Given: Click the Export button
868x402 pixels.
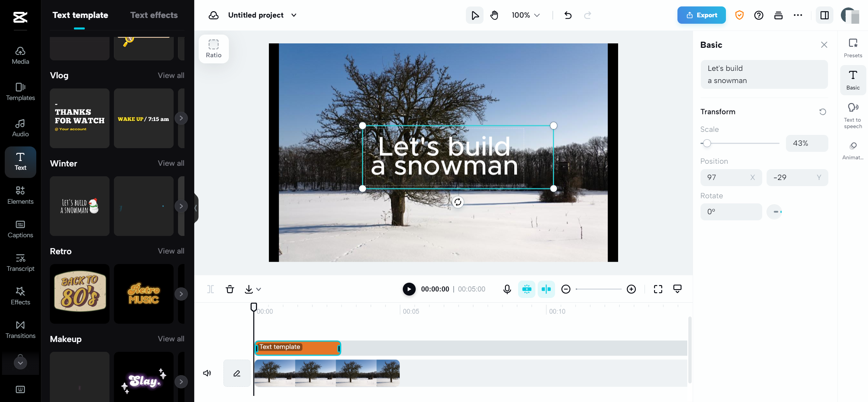Looking at the screenshot, I should point(701,15).
